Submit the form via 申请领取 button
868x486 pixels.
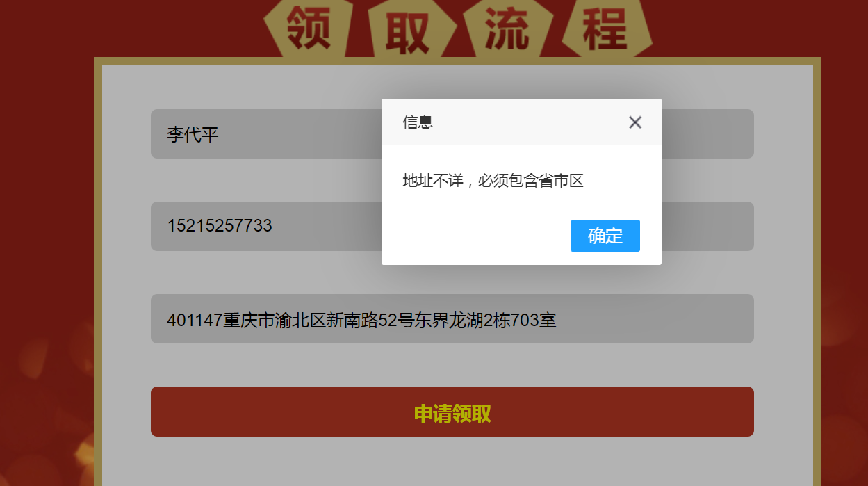click(452, 412)
